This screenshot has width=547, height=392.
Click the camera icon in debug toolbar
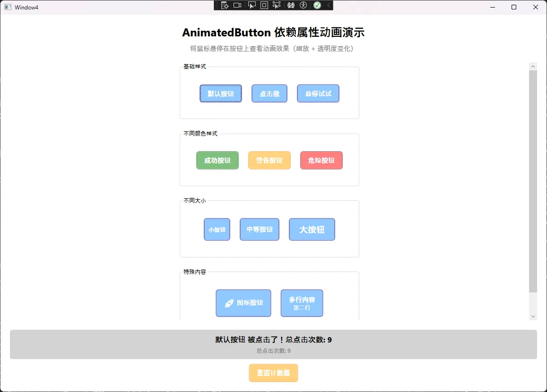tap(237, 5)
